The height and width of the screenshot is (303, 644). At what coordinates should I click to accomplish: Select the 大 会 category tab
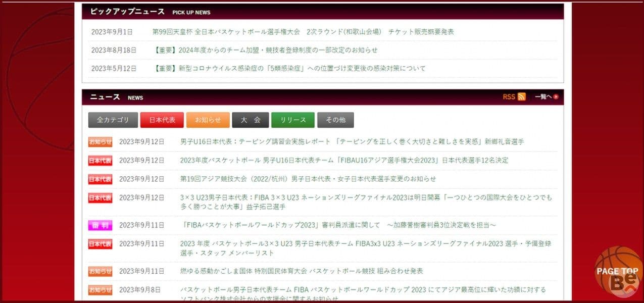pyautogui.click(x=251, y=120)
